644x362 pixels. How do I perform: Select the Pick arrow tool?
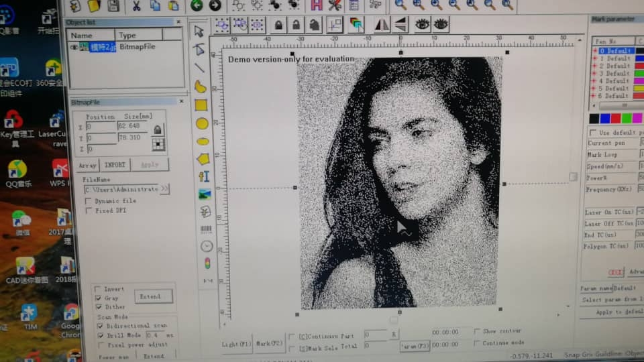pos(199,32)
